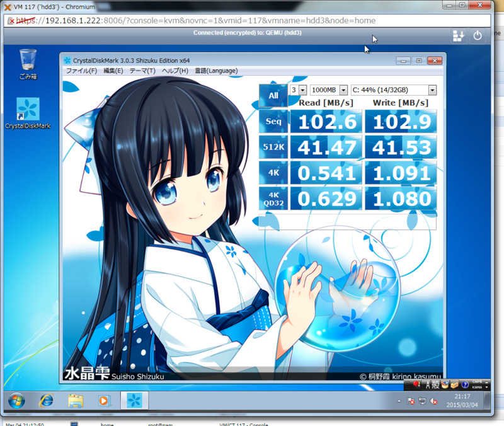
Task: Open Windows Explorer from the taskbar
Action: point(76,401)
